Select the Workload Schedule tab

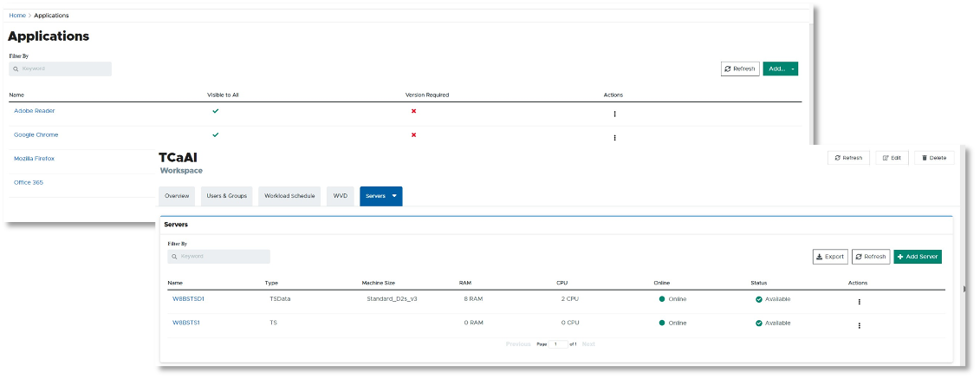tap(289, 196)
